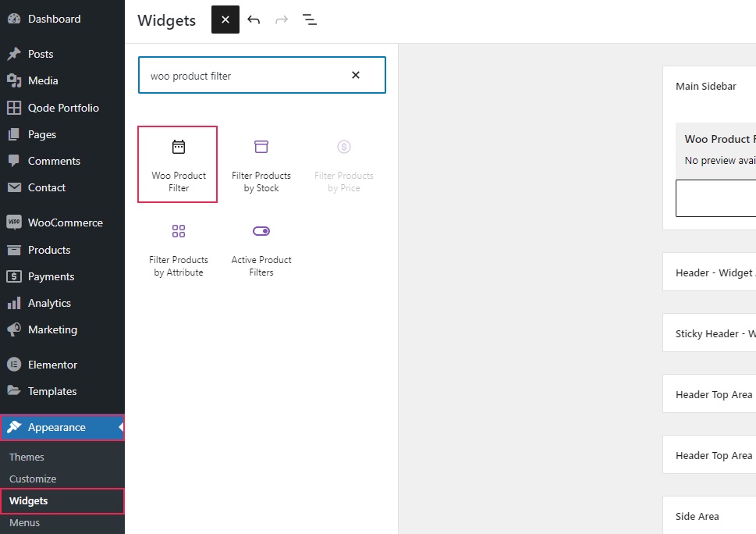Open Themes under Appearance
Screen dimensions: 756x534
point(27,457)
